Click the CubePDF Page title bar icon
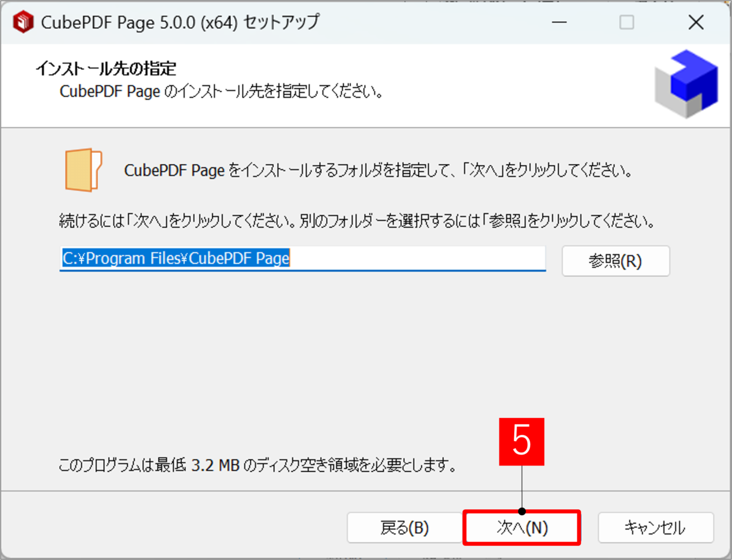The height and width of the screenshot is (560, 732). [24, 22]
